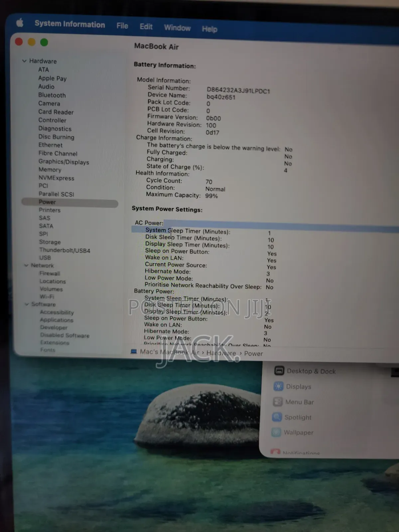Select Storage in the sidebar
Screen dimensions: 399x532
pyautogui.click(x=50, y=242)
